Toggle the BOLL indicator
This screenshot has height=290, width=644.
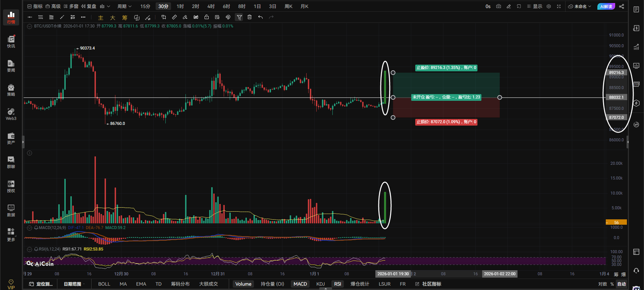click(x=104, y=284)
